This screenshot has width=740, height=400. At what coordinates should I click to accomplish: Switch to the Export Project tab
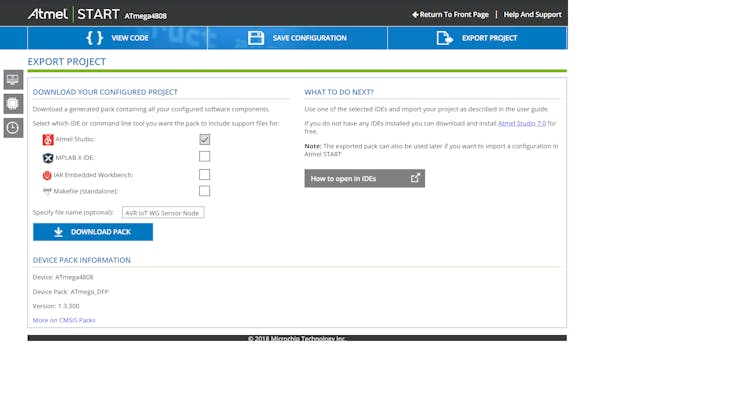(477, 38)
